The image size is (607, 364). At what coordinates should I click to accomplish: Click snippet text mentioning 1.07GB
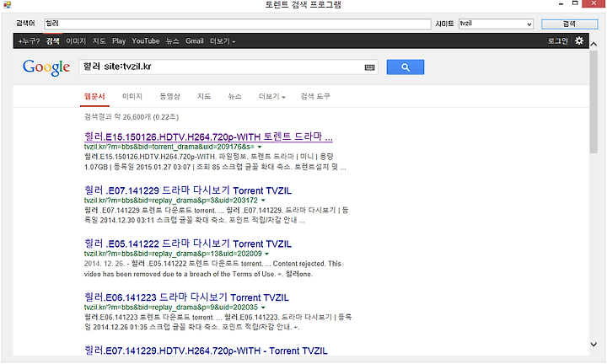(215, 167)
